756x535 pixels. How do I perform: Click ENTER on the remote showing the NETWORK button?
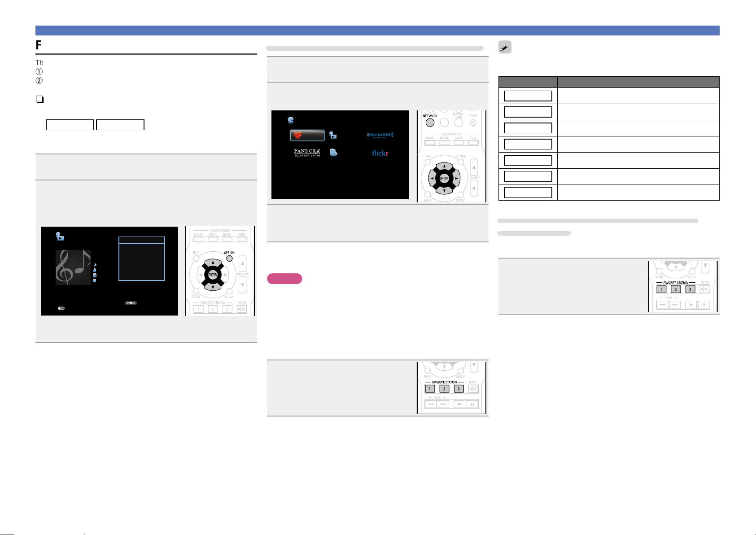coord(444,178)
